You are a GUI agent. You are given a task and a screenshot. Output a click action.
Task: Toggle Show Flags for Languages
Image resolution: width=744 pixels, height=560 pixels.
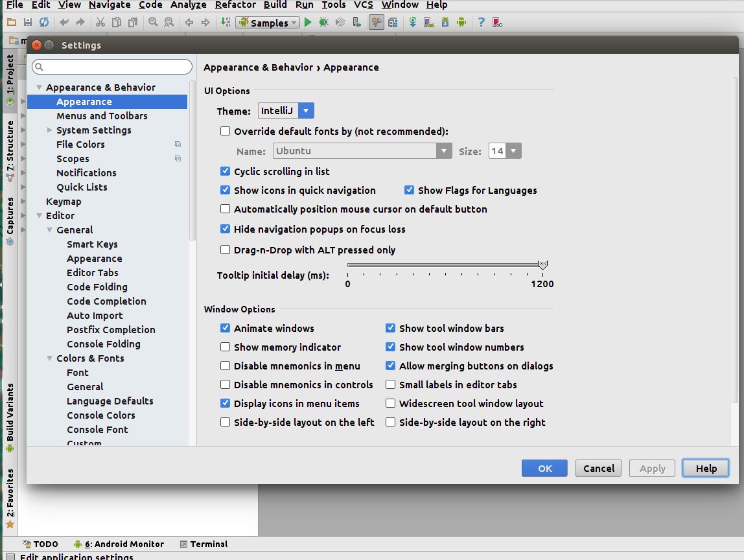coord(409,190)
